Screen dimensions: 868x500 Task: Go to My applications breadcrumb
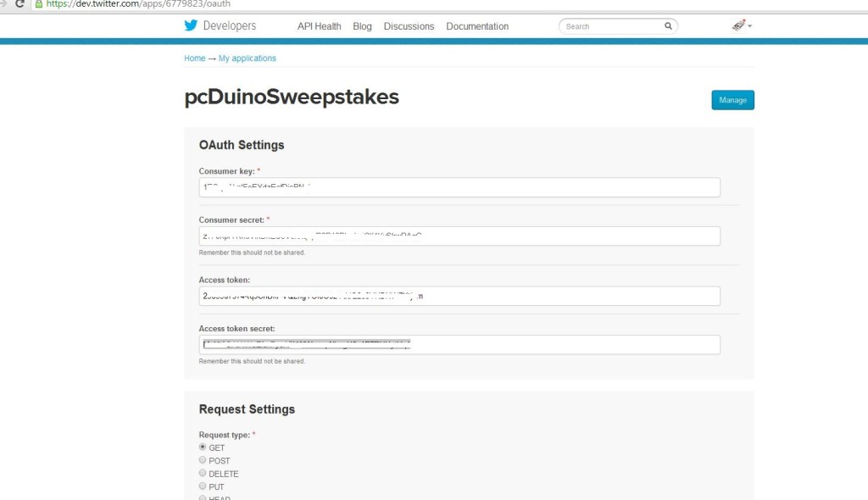click(x=247, y=58)
